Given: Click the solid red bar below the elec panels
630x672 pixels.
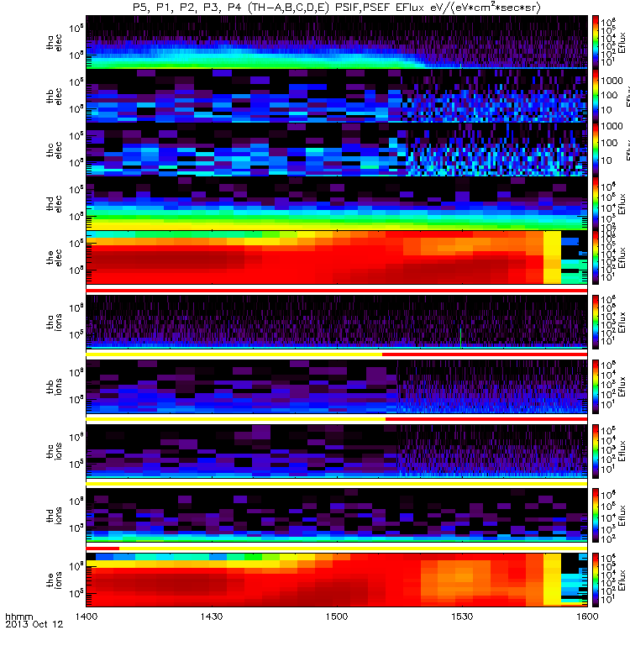Looking at the screenshot, I should coord(337,291).
